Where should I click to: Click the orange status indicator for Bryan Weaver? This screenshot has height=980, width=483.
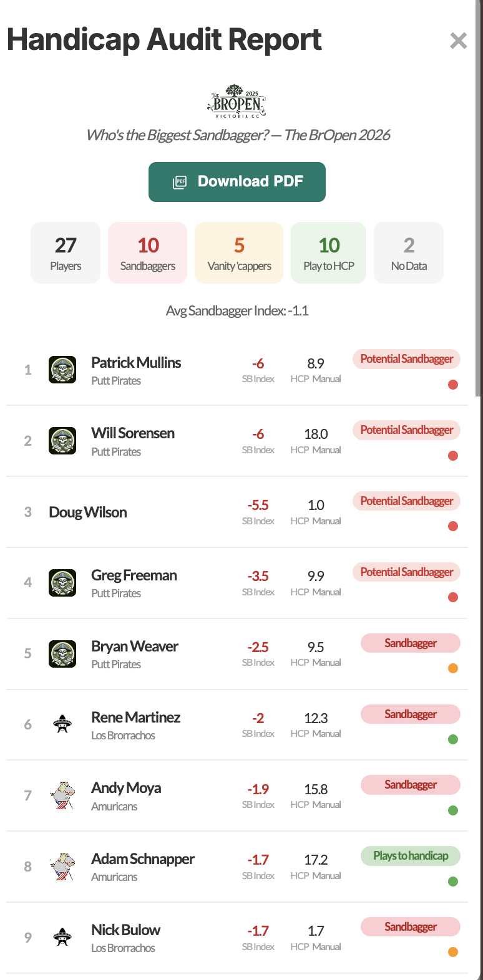tap(452, 668)
